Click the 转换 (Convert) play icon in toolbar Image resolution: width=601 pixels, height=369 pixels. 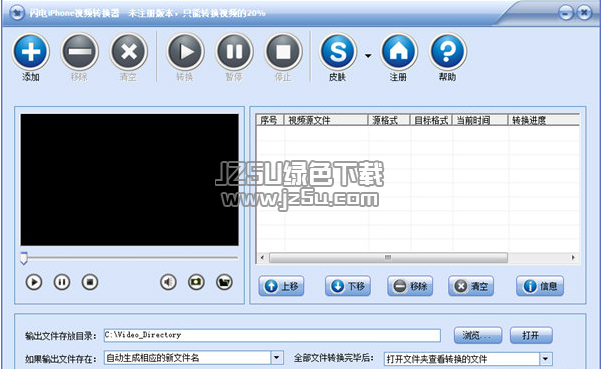pyautogui.click(x=185, y=51)
